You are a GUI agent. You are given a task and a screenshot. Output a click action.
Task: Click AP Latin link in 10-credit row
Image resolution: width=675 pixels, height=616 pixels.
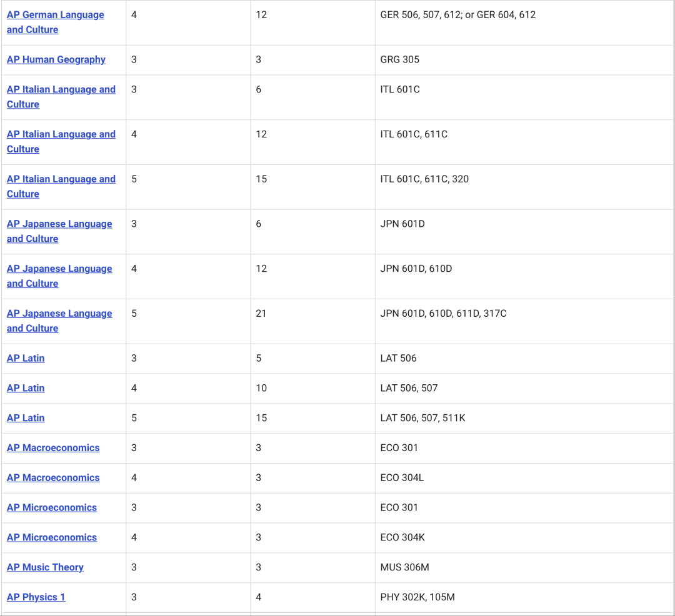[x=26, y=388]
